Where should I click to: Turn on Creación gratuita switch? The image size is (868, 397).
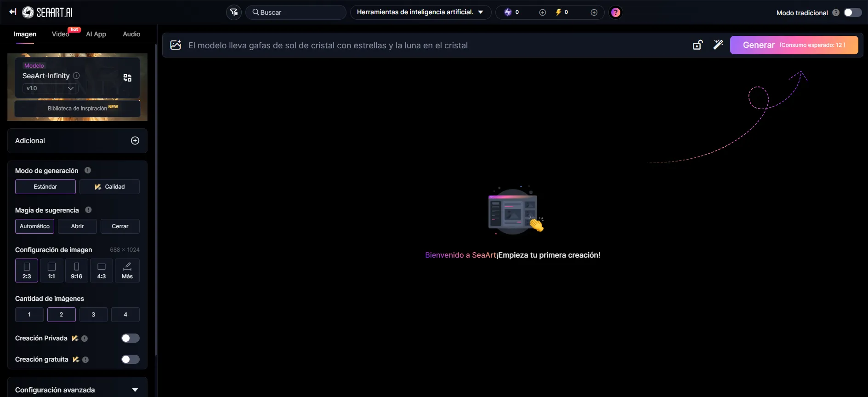(130, 359)
